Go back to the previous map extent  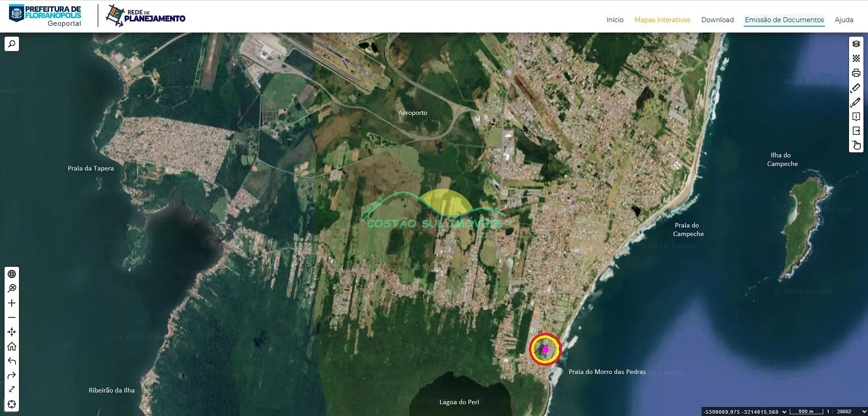pos(12,361)
